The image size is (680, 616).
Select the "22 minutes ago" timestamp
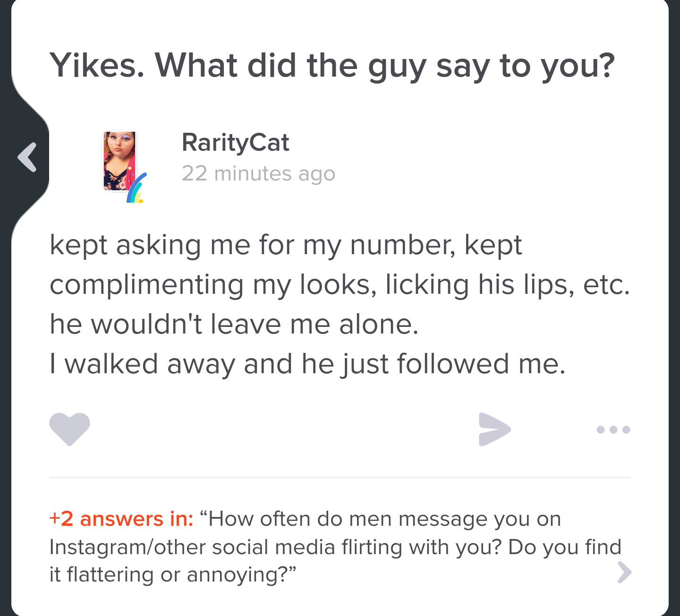pyautogui.click(x=258, y=173)
